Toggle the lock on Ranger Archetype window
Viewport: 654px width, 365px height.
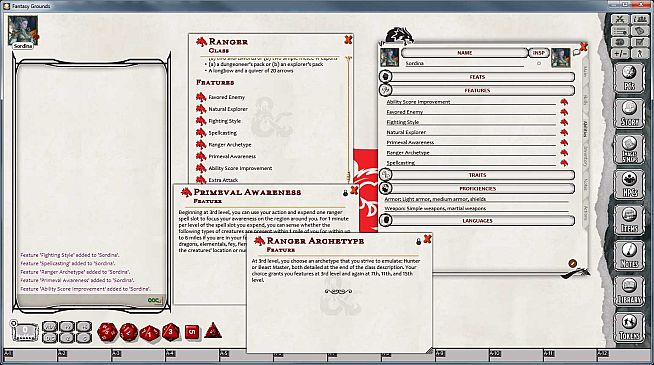coord(418,241)
